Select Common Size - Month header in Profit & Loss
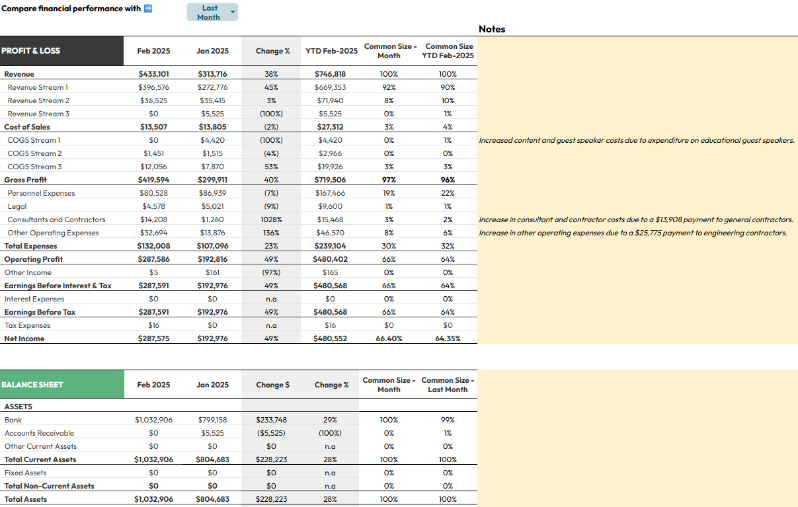Viewport: 798px width, 507px height. coord(390,51)
